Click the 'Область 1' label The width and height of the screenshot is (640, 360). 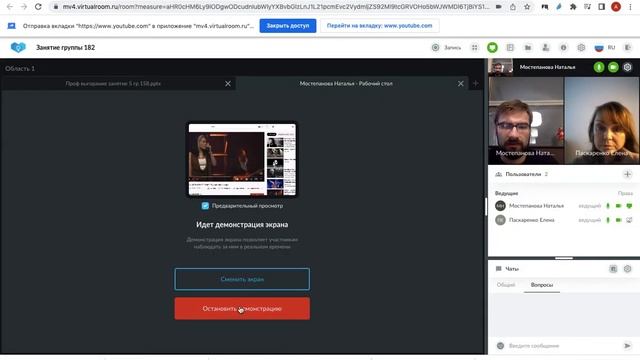20,69
